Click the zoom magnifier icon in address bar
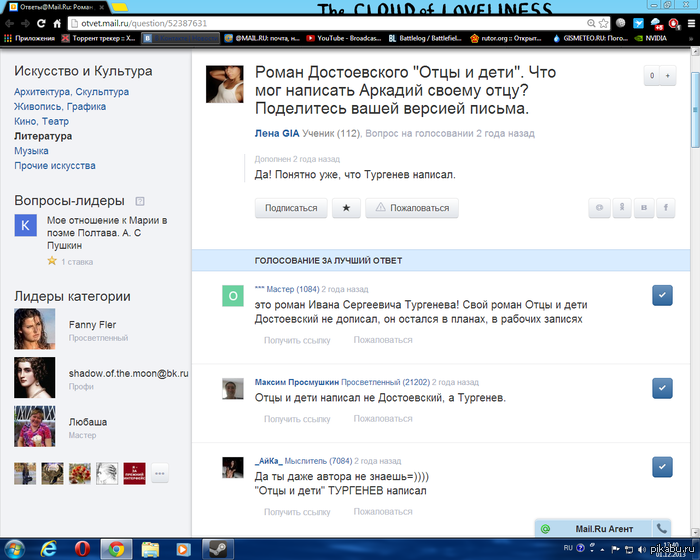 pyautogui.click(x=591, y=23)
